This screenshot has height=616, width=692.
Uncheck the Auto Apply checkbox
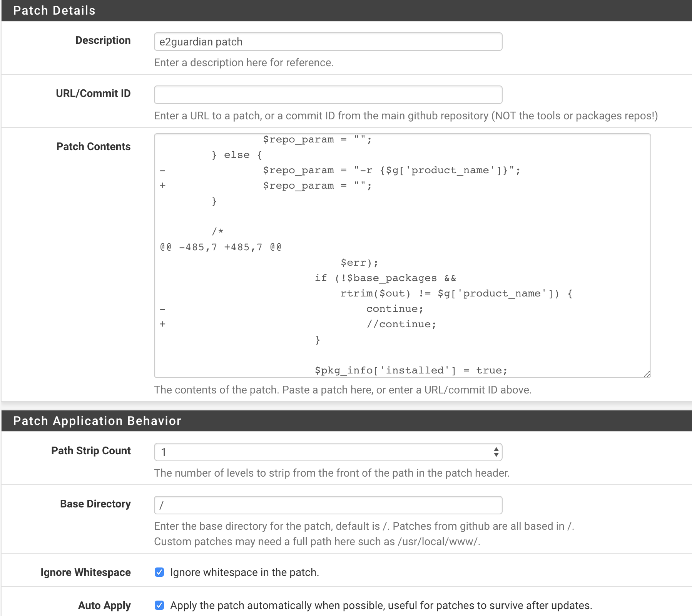[159, 605]
